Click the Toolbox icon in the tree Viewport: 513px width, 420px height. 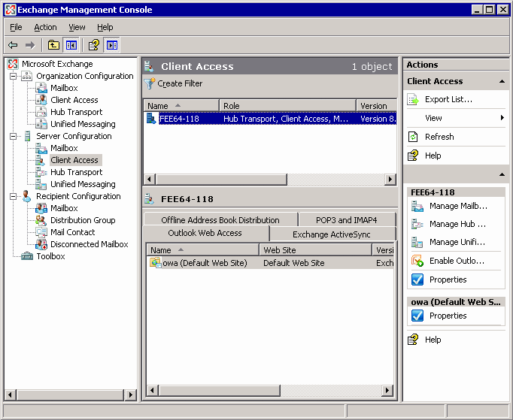point(27,256)
